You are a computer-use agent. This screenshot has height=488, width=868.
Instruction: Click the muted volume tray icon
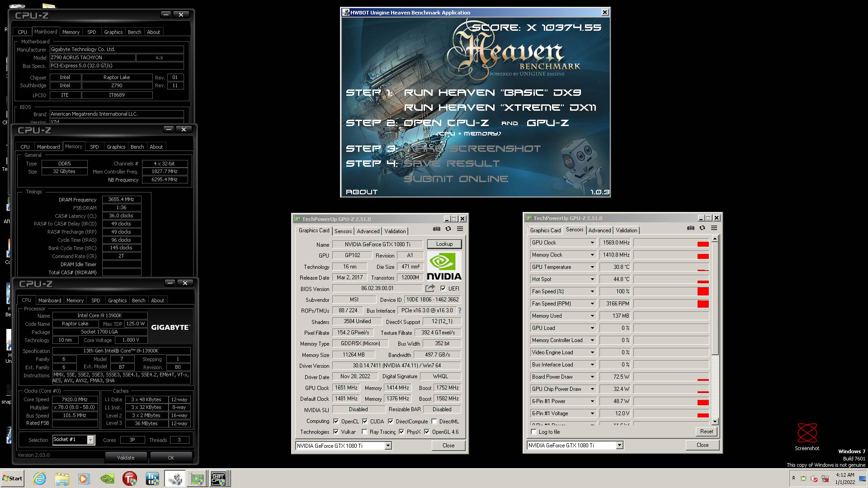click(814, 479)
